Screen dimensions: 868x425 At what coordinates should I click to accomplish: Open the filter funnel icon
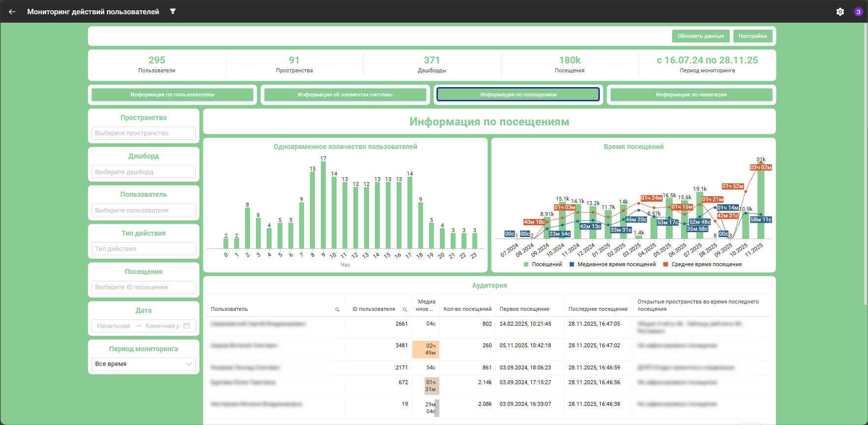tap(173, 11)
